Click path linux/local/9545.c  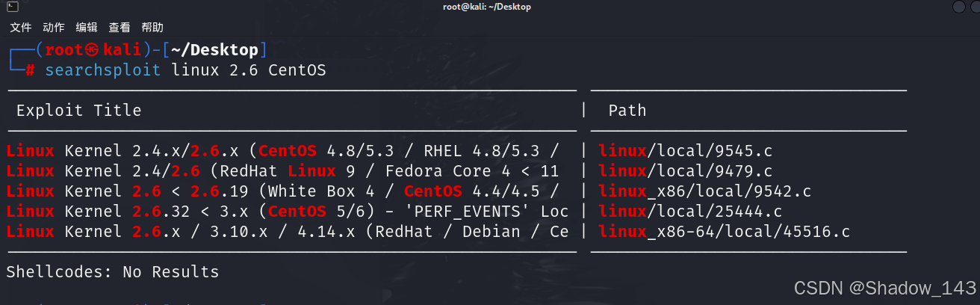686,151
